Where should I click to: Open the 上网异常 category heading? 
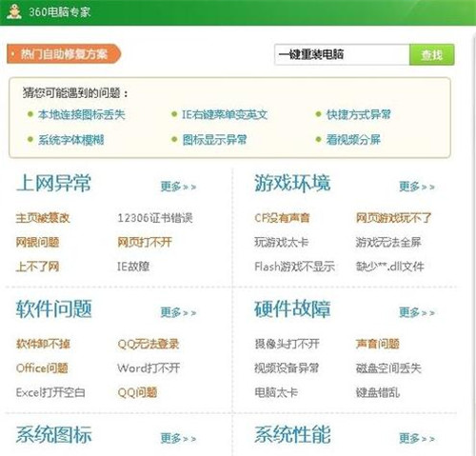click(x=53, y=183)
